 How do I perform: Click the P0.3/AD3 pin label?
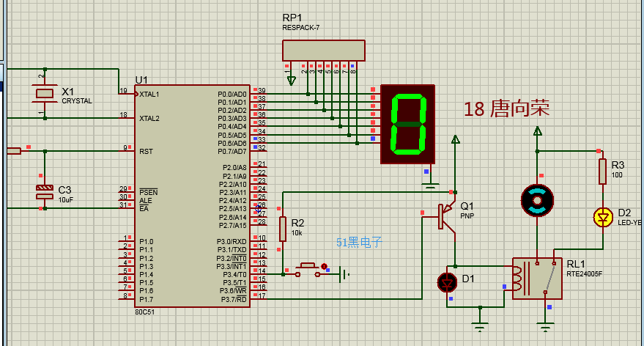click(232, 119)
